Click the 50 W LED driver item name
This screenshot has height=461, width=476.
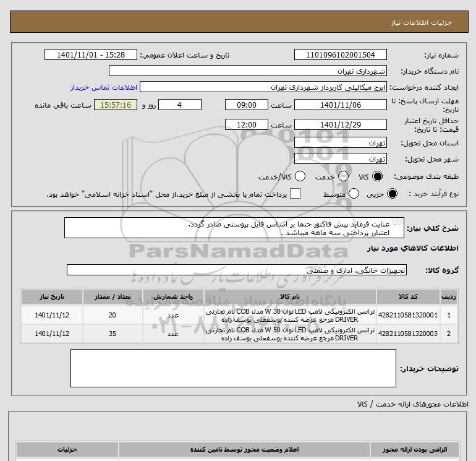point(290,334)
